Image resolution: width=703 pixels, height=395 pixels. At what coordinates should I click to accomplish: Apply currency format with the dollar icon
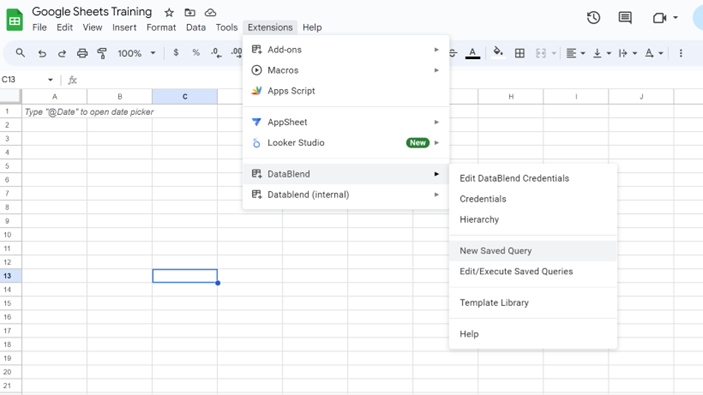(x=176, y=53)
